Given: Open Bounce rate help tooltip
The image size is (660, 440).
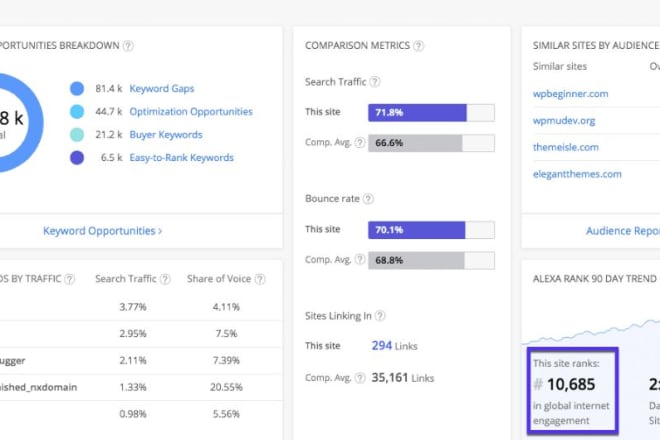Looking at the screenshot, I should (x=368, y=199).
